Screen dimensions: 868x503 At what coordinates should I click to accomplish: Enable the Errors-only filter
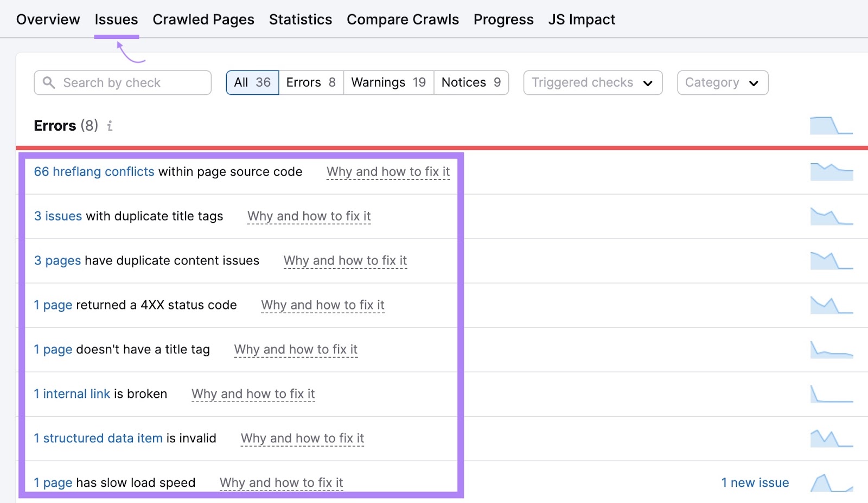pyautogui.click(x=310, y=82)
